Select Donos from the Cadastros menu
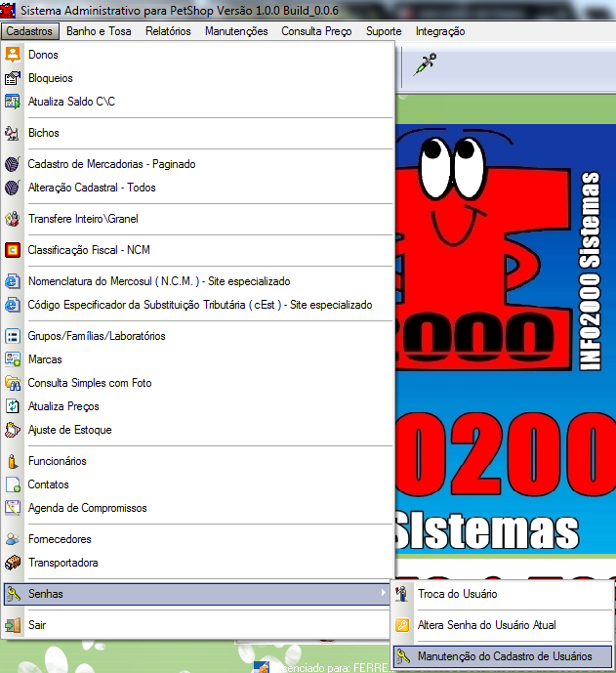The image size is (616, 673). click(198, 55)
